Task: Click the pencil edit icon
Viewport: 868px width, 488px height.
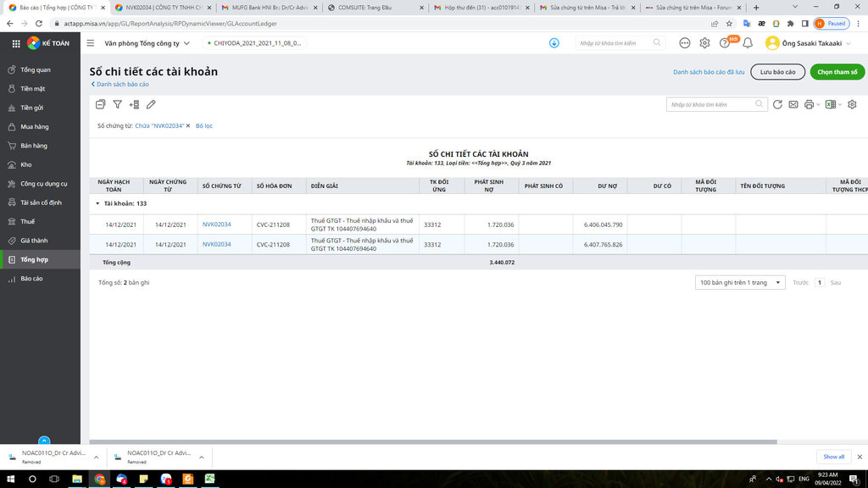Action: pos(151,104)
